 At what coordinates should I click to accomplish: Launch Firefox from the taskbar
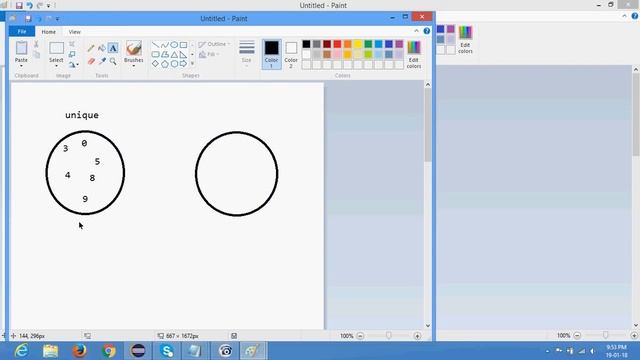(79, 351)
